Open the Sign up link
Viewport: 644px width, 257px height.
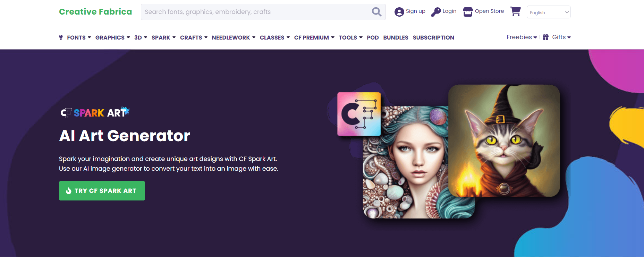click(x=415, y=11)
